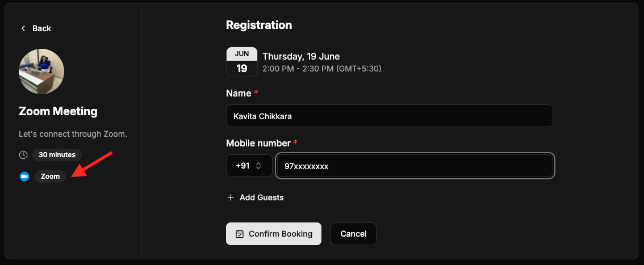Click the blue Zoom camera icon
644x265 pixels.
click(24, 176)
